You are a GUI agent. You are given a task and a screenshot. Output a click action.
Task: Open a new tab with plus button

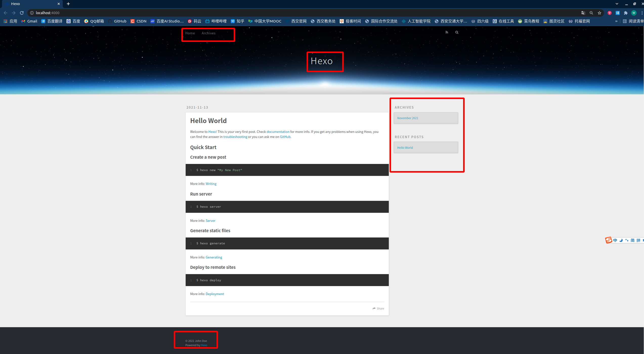coord(68,4)
